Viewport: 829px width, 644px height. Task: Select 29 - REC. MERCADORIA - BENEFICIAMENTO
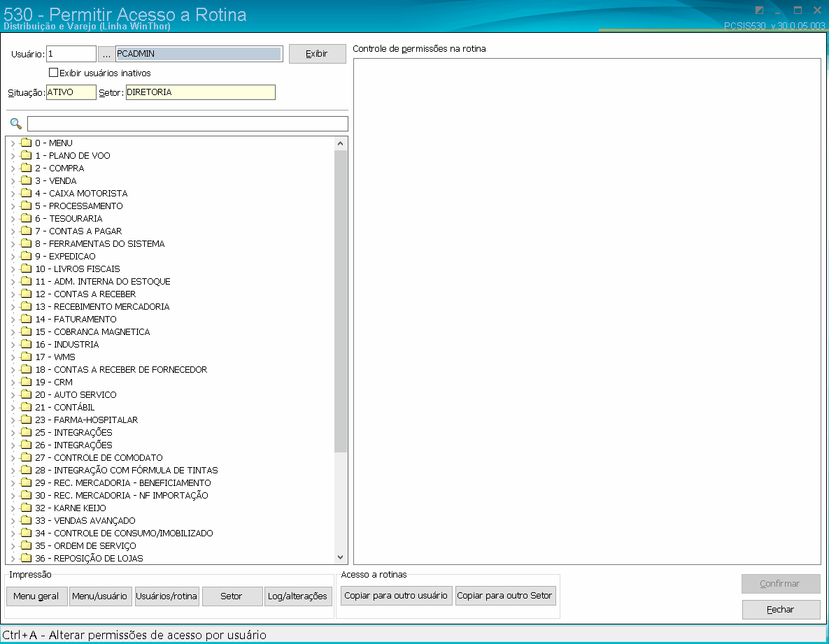122,483
